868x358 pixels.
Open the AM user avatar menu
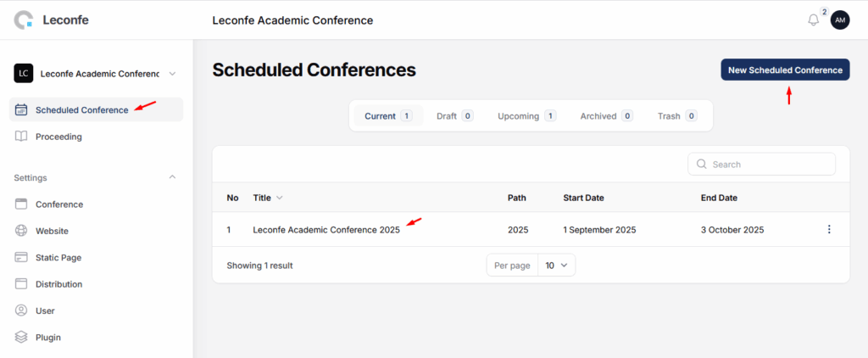pyautogui.click(x=840, y=20)
